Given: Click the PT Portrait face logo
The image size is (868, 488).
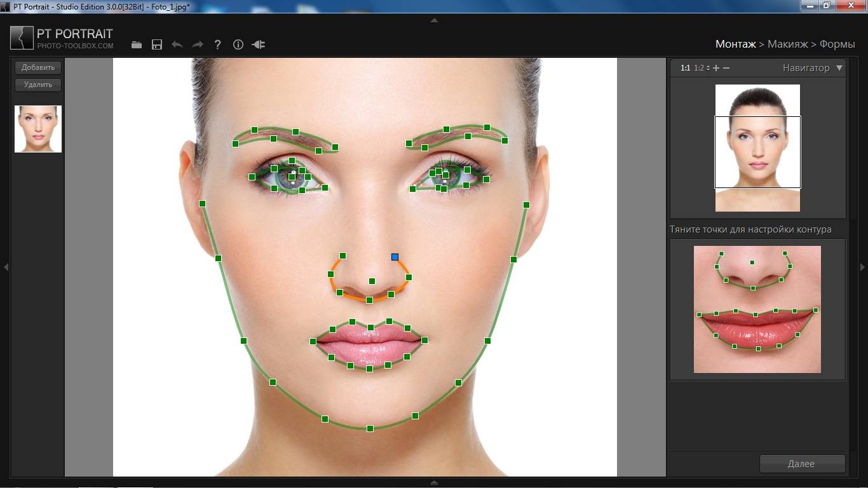Looking at the screenshot, I should [x=22, y=38].
